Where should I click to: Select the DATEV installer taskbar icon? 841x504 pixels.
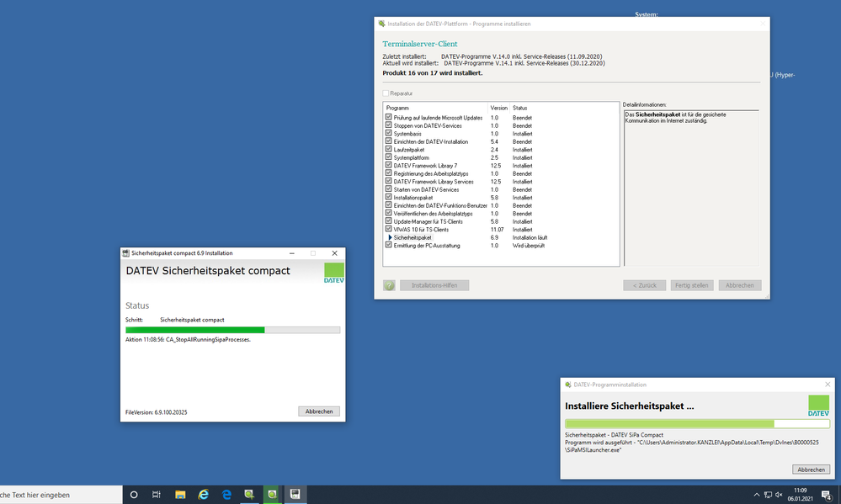249,495
